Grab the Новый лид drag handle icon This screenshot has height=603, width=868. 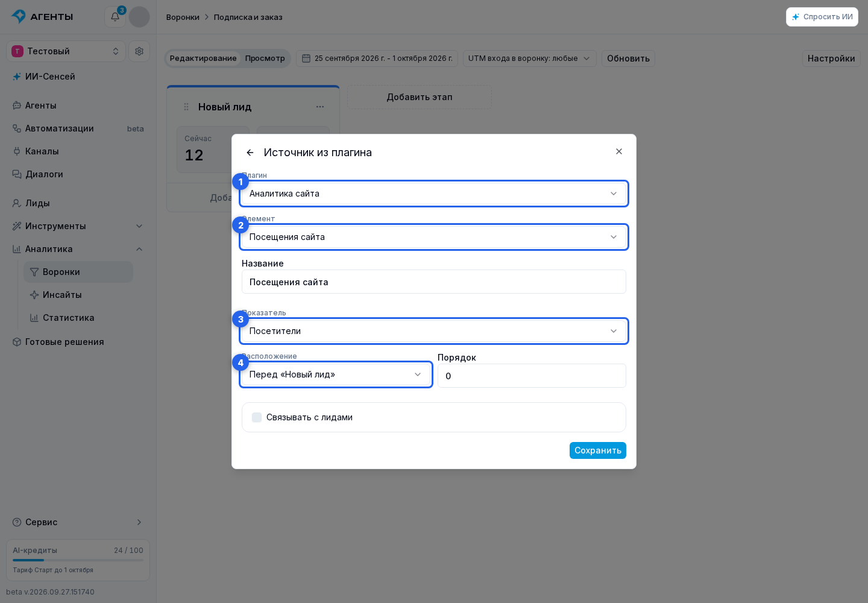tap(186, 107)
